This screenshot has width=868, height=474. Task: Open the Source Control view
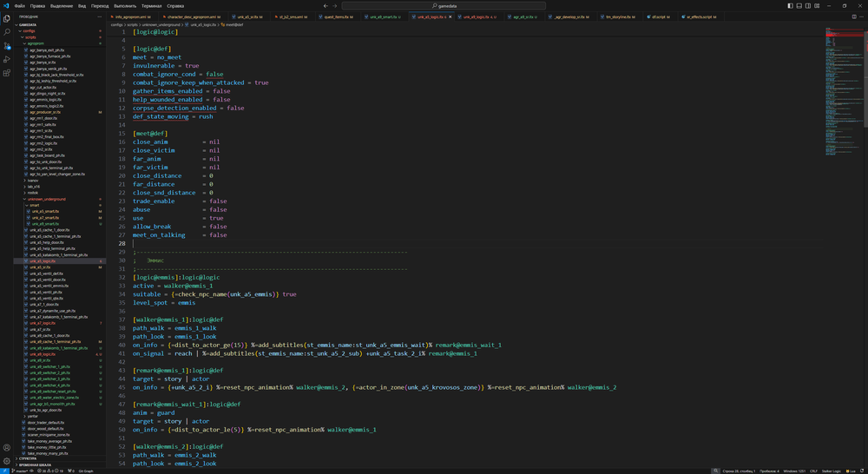7,46
